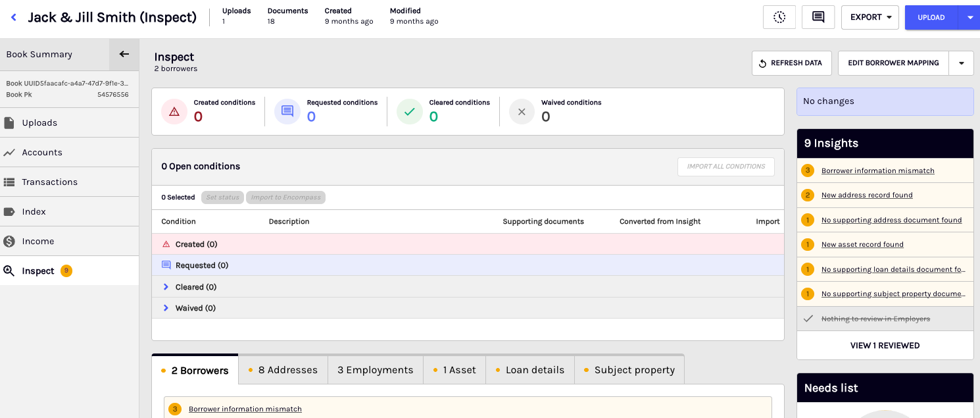
Task: Expand the Created (0) conditions group
Action: 468,244
